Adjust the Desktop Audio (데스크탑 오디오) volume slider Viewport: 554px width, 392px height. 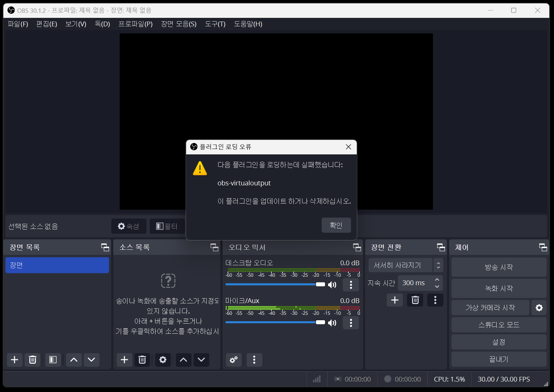(275, 284)
